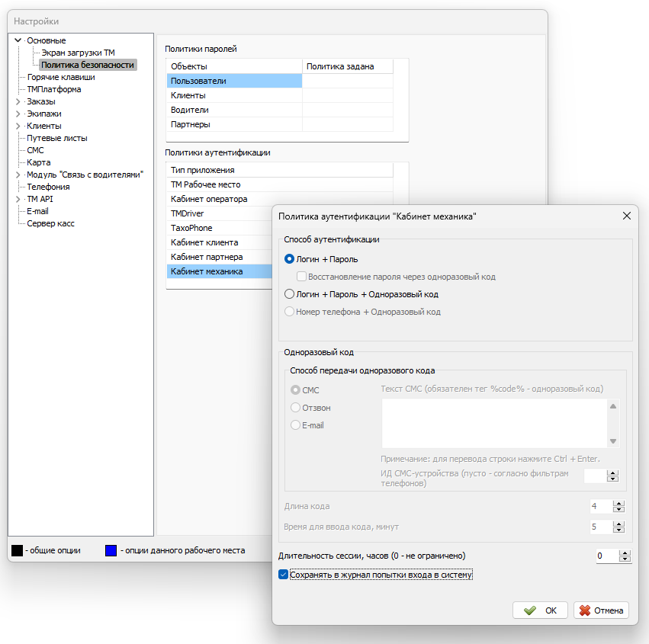Expand the 'Заказы' tree node

tap(18, 101)
